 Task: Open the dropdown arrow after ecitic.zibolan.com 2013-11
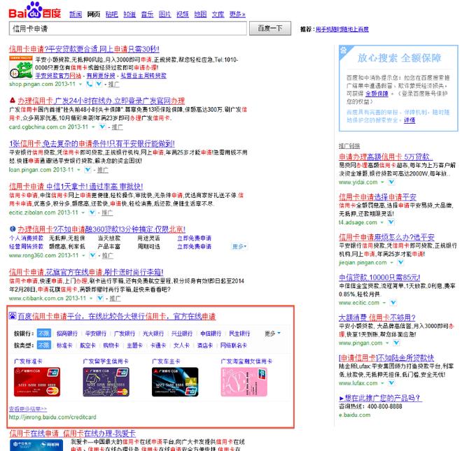coord(83,213)
